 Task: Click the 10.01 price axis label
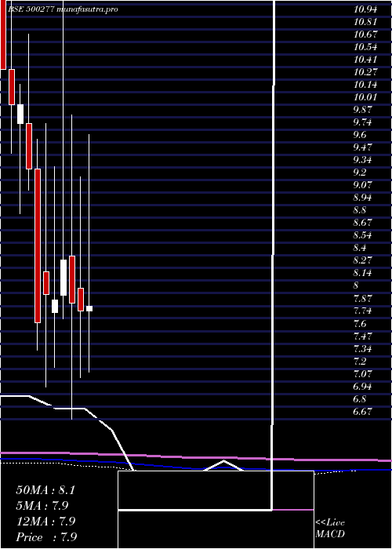[365, 97]
